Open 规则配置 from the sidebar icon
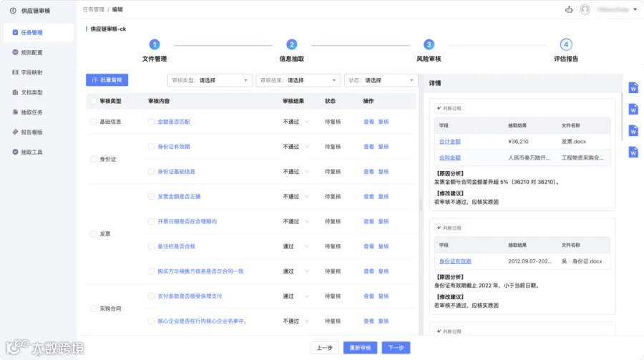The image size is (644, 360). click(x=15, y=52)
